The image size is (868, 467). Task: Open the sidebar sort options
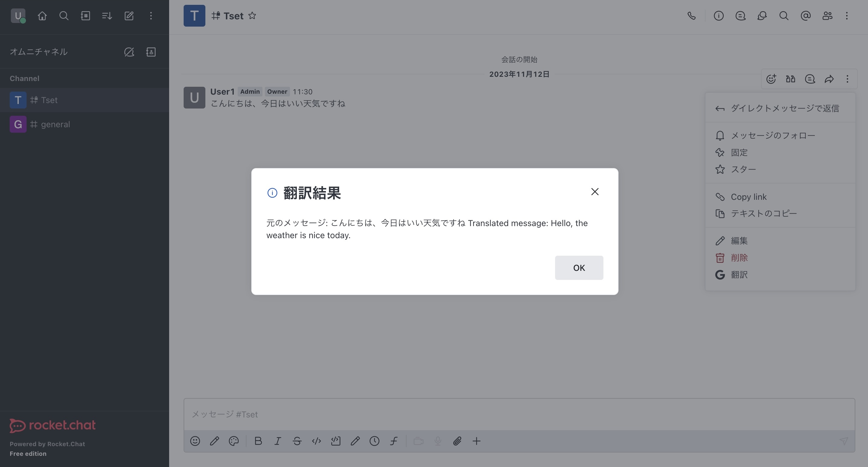107,16
